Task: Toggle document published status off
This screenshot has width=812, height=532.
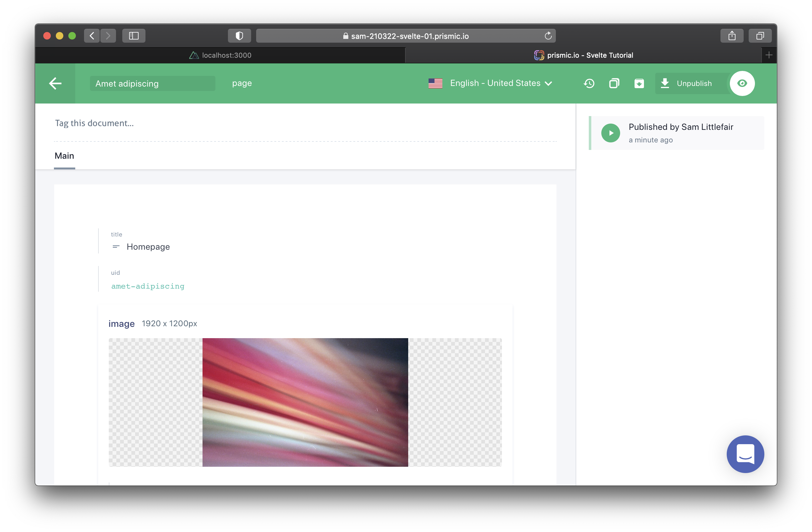Action: pyautogui.click(x=686, y=83)
